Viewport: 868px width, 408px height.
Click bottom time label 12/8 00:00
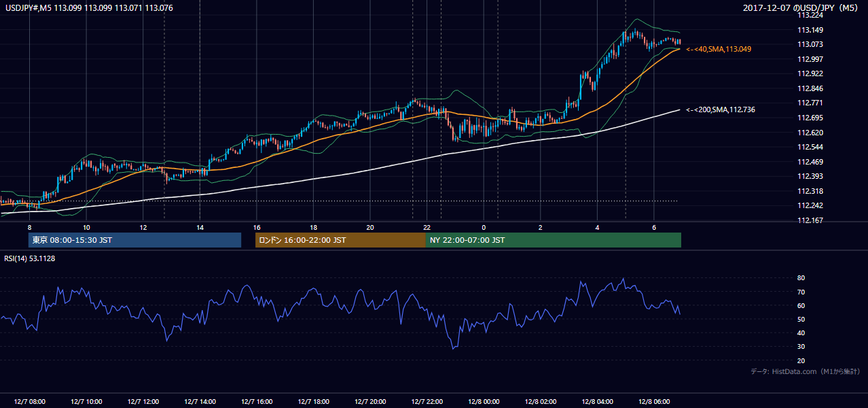coord(484,402)
